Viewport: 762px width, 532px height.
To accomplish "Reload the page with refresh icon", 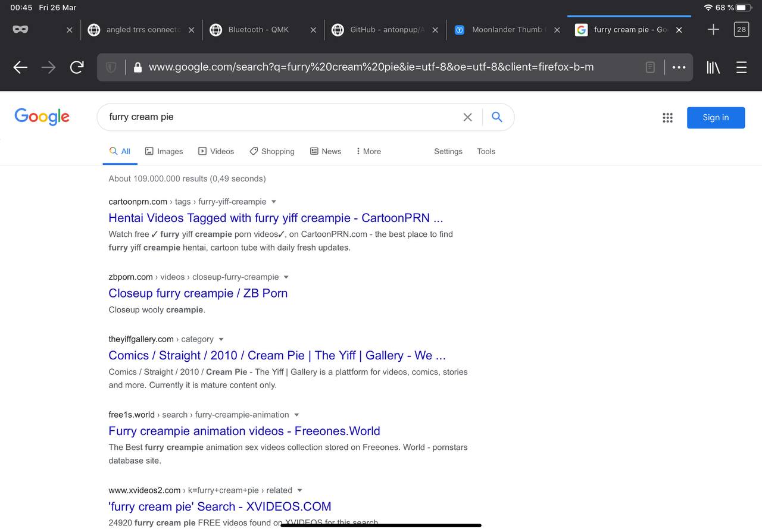I will pyautogui.click(x=77, y=67).
